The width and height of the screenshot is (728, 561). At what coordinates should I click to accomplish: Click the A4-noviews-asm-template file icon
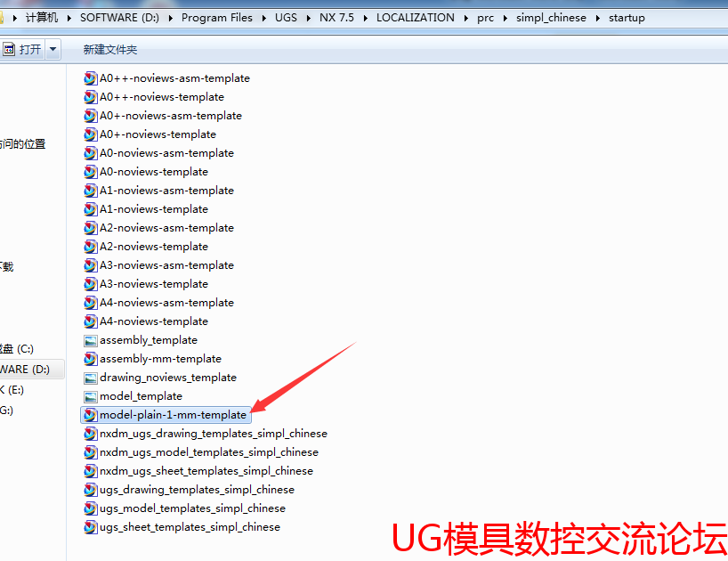(x=91, y=303)
